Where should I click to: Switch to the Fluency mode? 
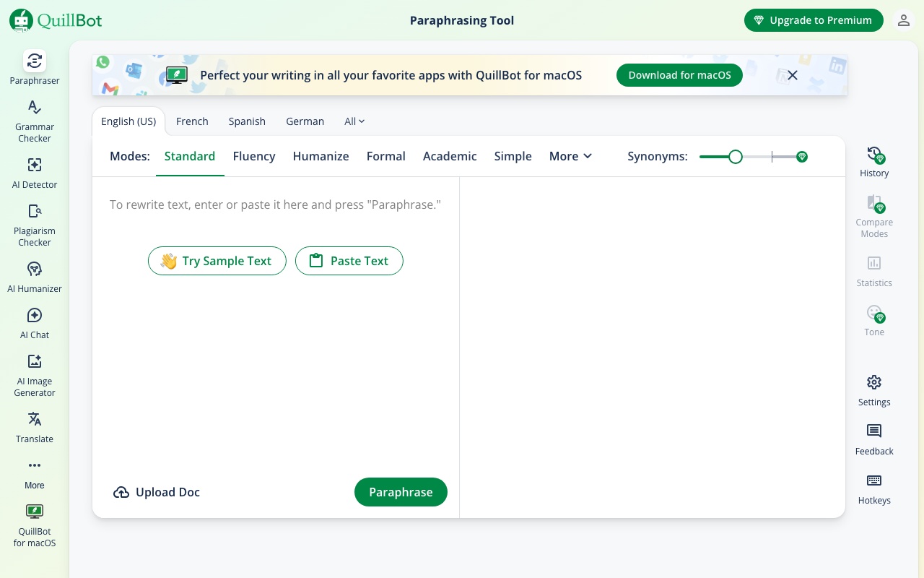pyautogui.click(x=254, y=156)
